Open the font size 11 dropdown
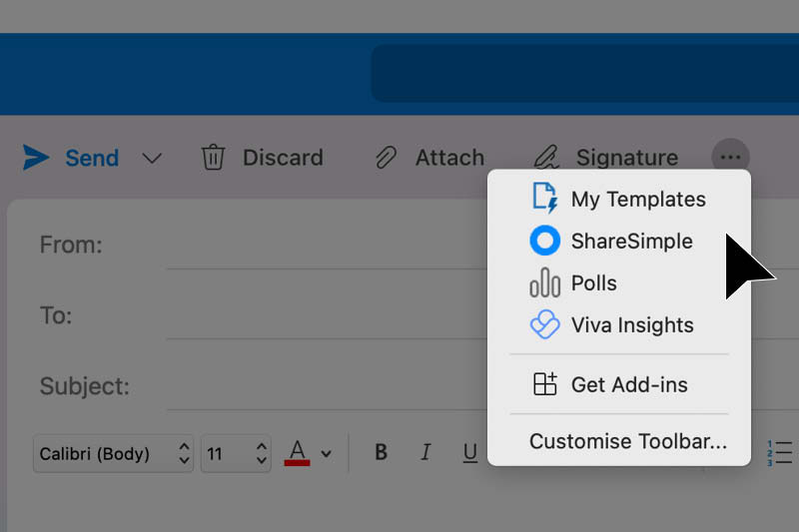The height and width of the screenshot is (532, 799). pos(236,453)
